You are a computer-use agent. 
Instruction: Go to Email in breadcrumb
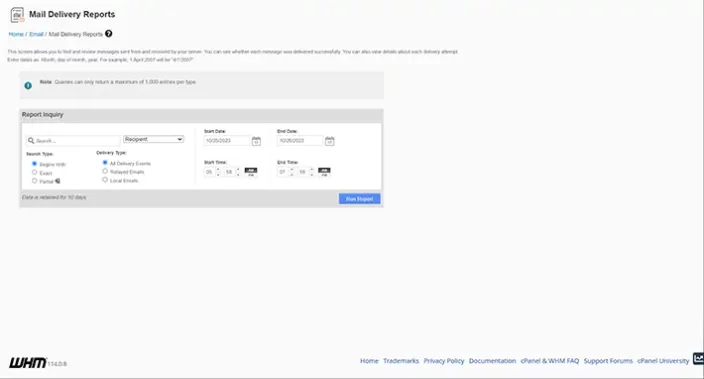(x=36, y=34)
